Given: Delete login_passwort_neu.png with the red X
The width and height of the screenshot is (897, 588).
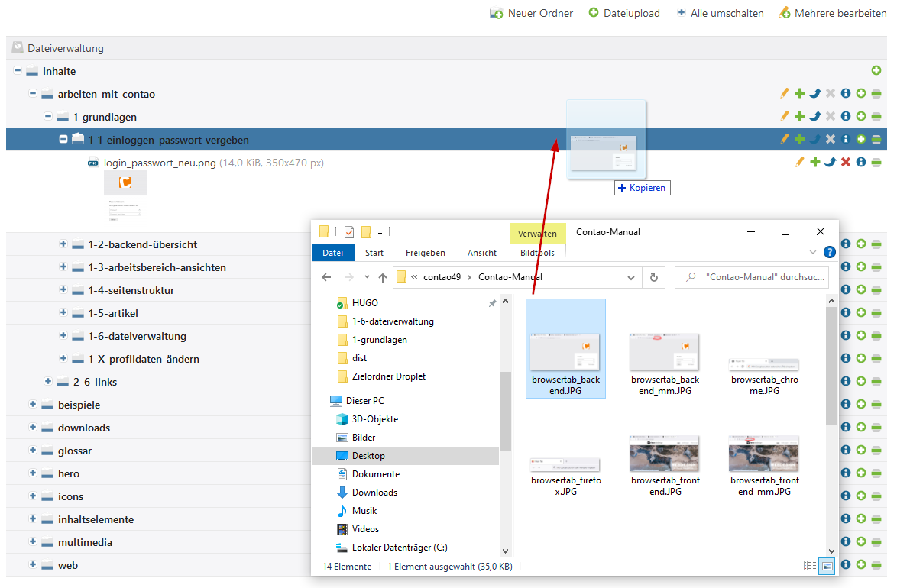Looking at the screenshot, I should pyautogui.click(x=846, y=162).
